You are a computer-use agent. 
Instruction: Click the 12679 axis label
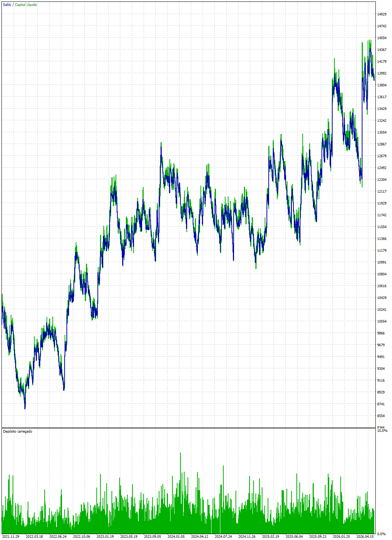tap(382, 156)
